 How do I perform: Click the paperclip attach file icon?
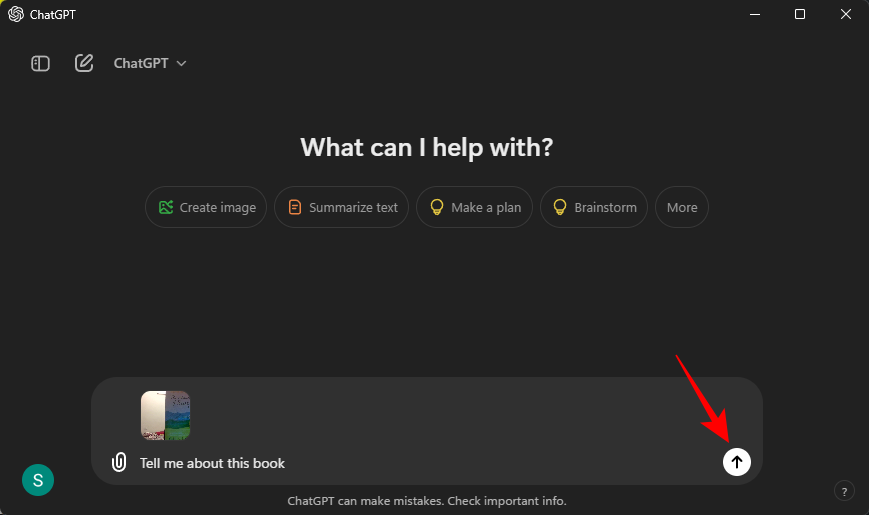point(119,462)
